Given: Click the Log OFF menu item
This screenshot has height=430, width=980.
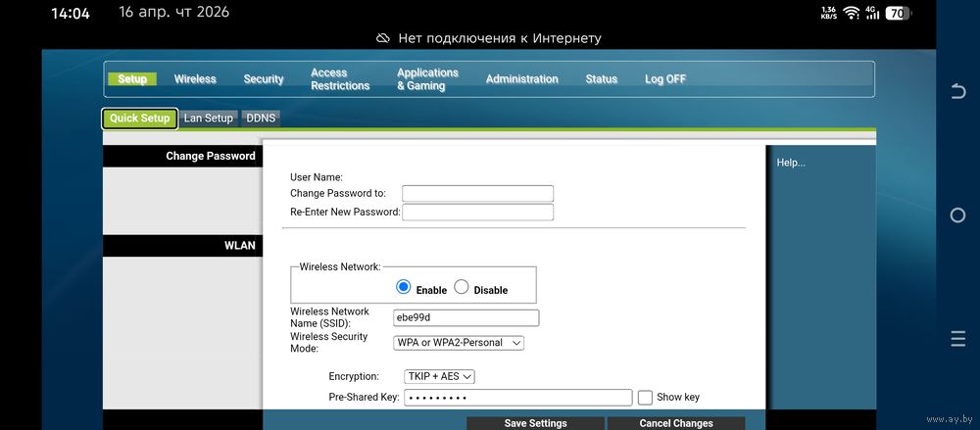Looking at the screenshot, I should pos(665,79).
